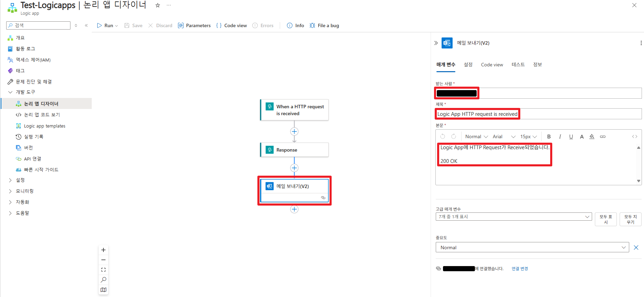The height and width of the screenshot is (297, 644).
Task: Click File a bug
Action: 324,25
